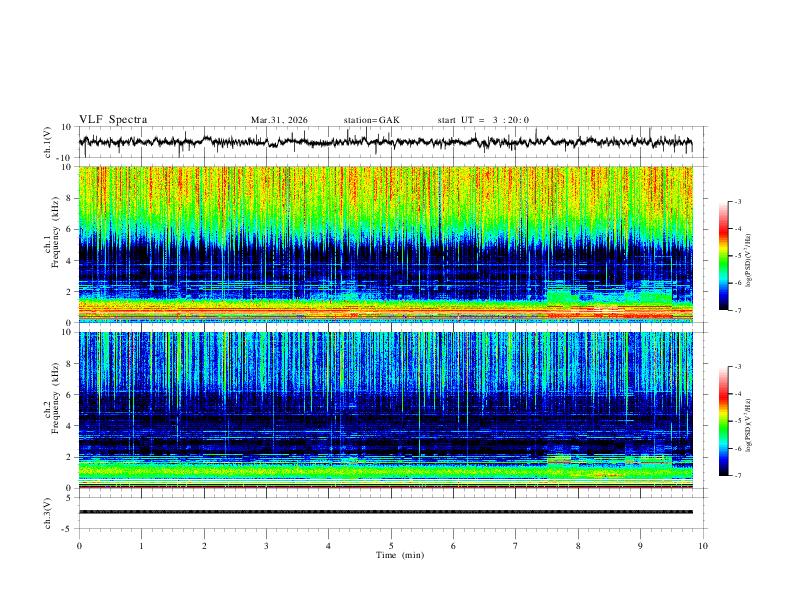Click the '5' tick on the Time axis

391,546
